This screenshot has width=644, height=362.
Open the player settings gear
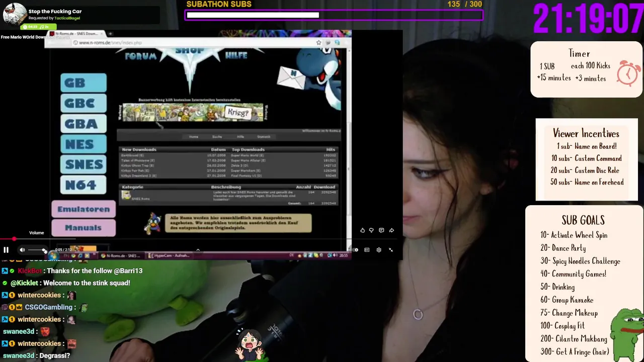click(x=379, y=250)
